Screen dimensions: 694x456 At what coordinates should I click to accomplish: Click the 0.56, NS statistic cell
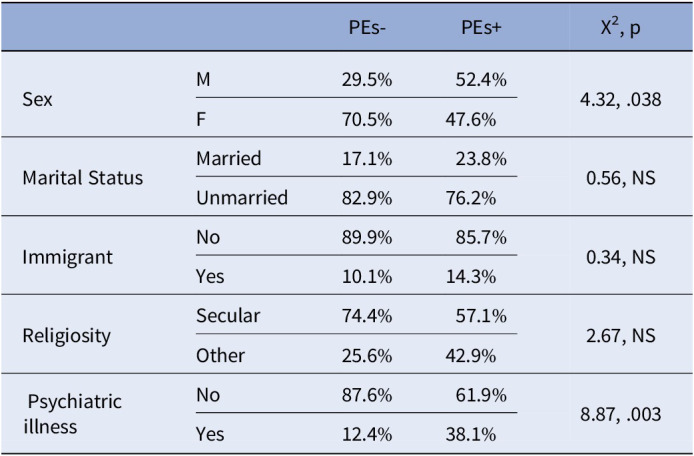[x=621, y=178]
